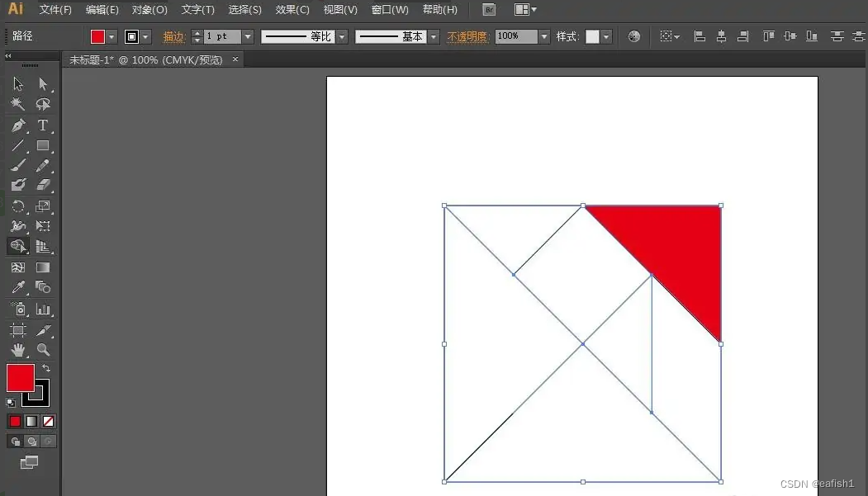Select the Gradient tool
This screenshot has width=868, height=496.
point(43,267)
